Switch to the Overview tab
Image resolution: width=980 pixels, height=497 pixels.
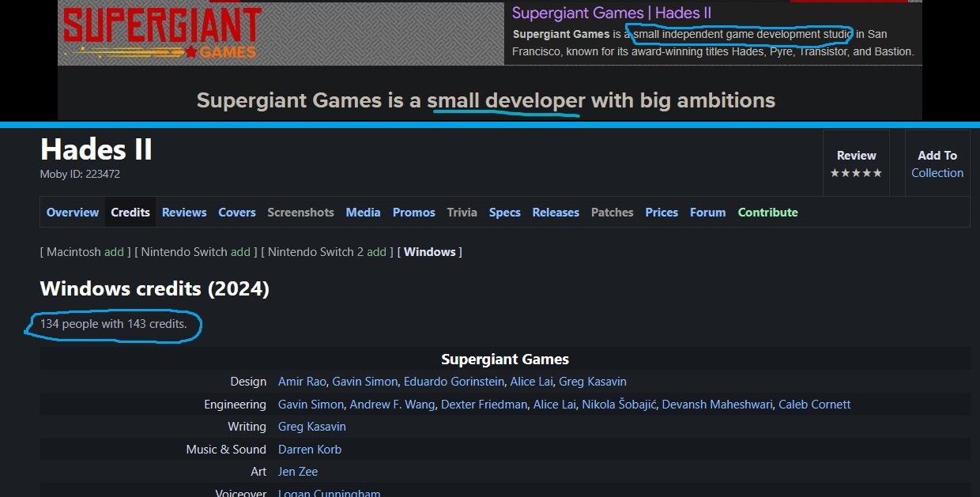tap(73, 213)
